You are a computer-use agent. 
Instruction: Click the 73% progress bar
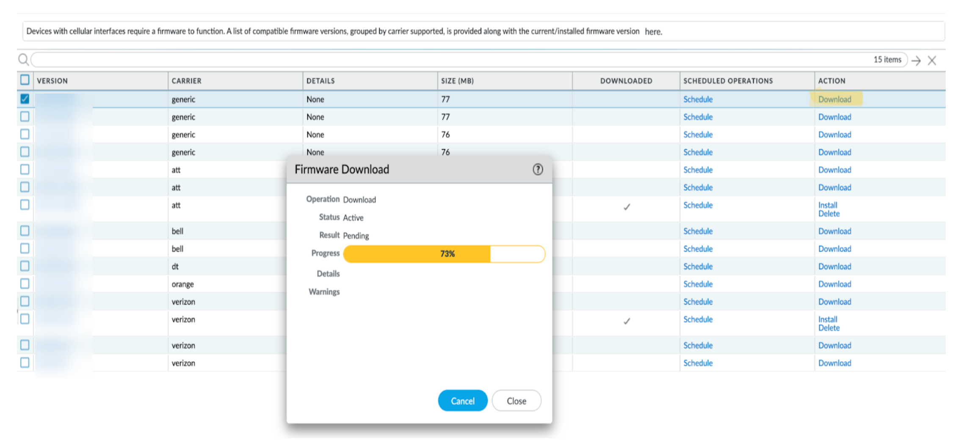[x=444, y=254]
